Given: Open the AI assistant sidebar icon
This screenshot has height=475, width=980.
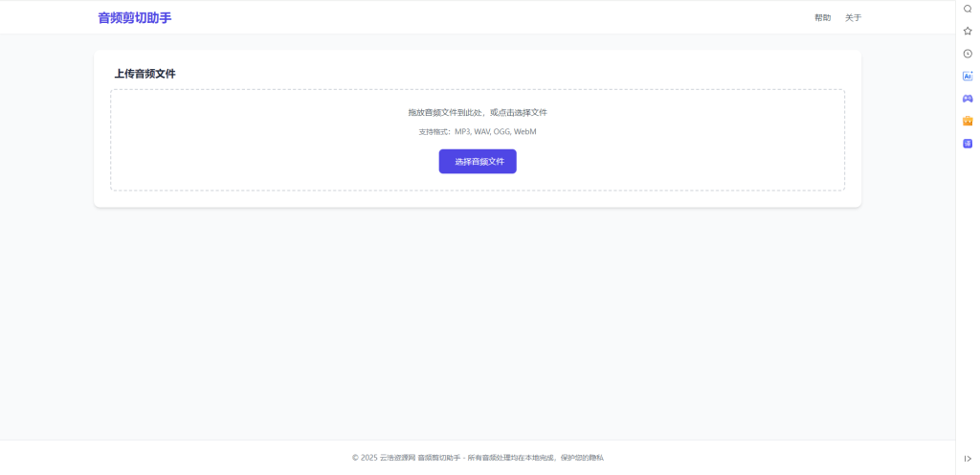Looking at the screenshot, I should click(x=968, y=77).
